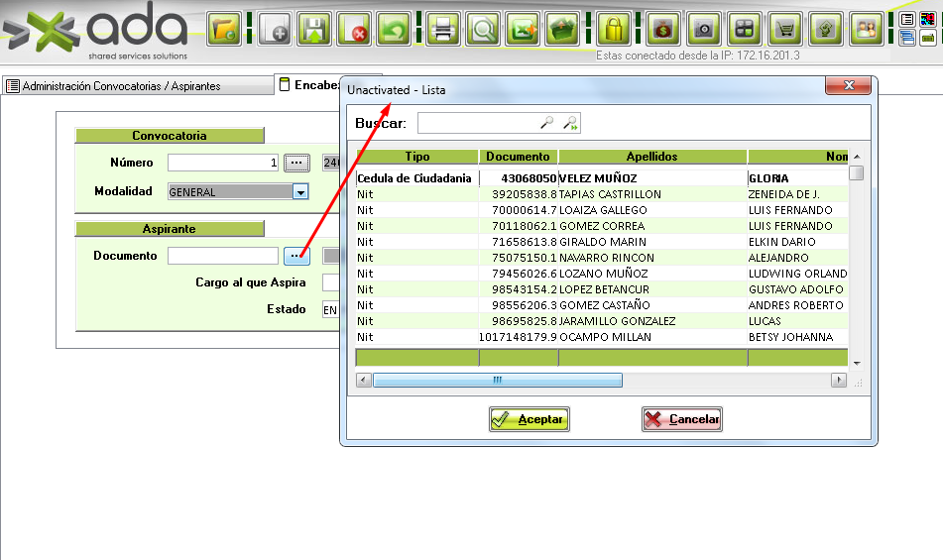
Task: Click the printer toolbar icon
Action: [x=443, y=29]
